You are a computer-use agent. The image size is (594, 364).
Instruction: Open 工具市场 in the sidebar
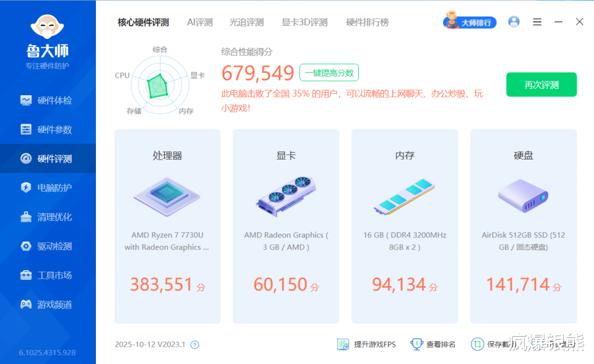coord(48,275)
